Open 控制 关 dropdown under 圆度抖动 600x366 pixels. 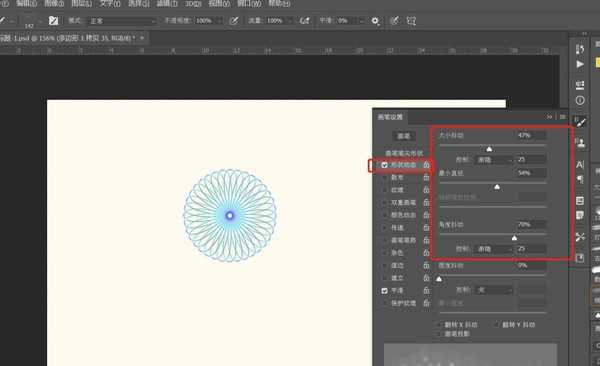[x=494, y=290]
